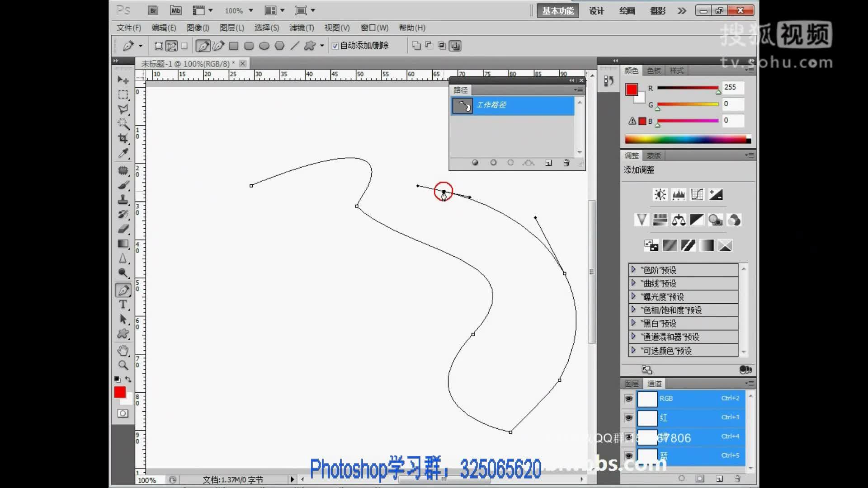Choose the Freeform Pen tool option

coord(218,46)
